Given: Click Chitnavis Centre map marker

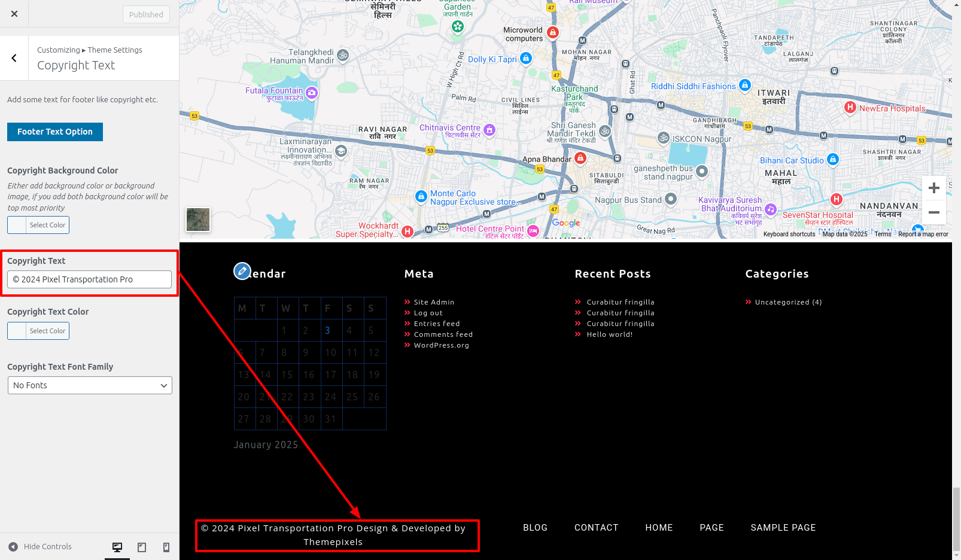Looking at the screenshot, I should coord(489,130).
